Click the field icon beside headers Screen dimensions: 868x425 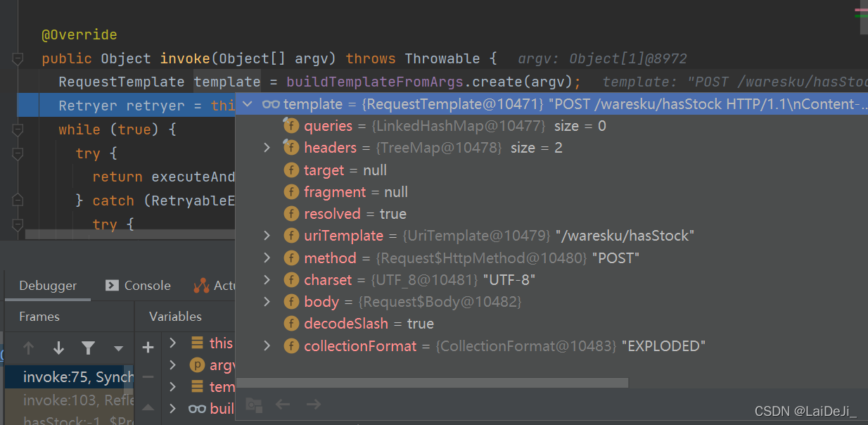291,147
